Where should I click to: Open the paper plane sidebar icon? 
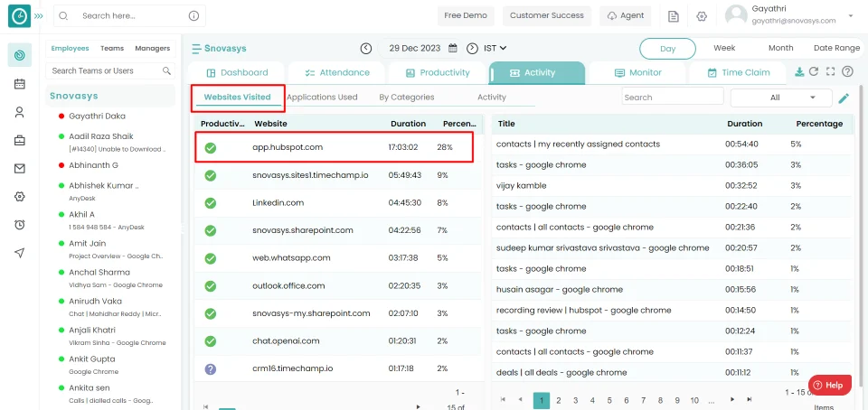coord(19,253)
